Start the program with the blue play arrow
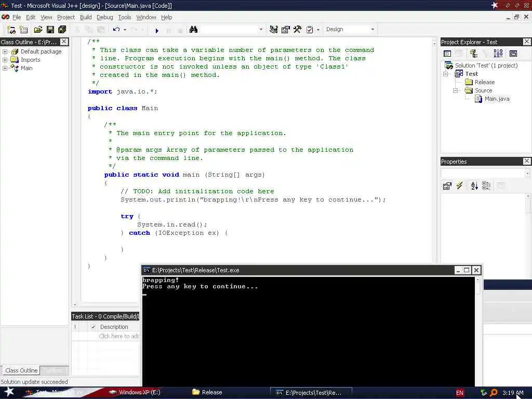The width and height of the screenshot is (532, 399). click(x=157, y=31)
